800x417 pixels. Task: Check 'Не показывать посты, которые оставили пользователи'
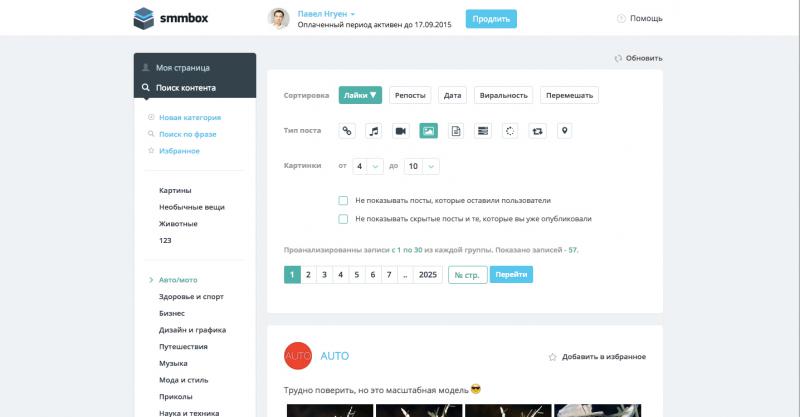pos(343,201)
